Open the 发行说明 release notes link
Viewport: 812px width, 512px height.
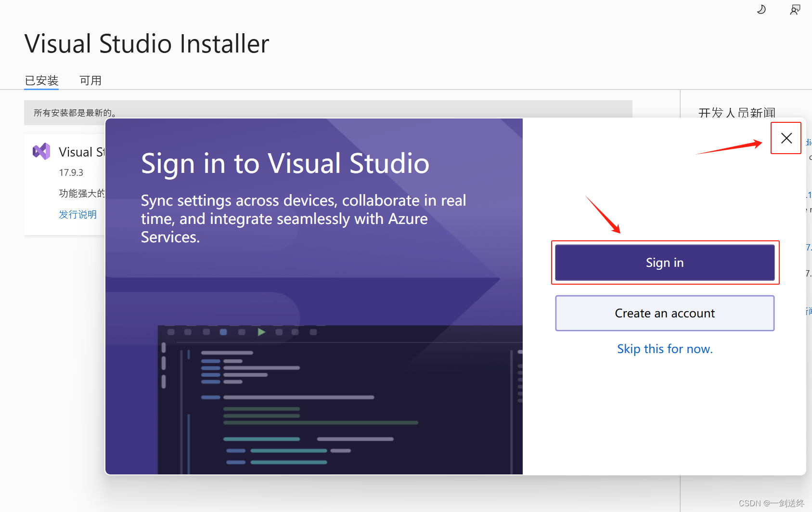(77, 214)
